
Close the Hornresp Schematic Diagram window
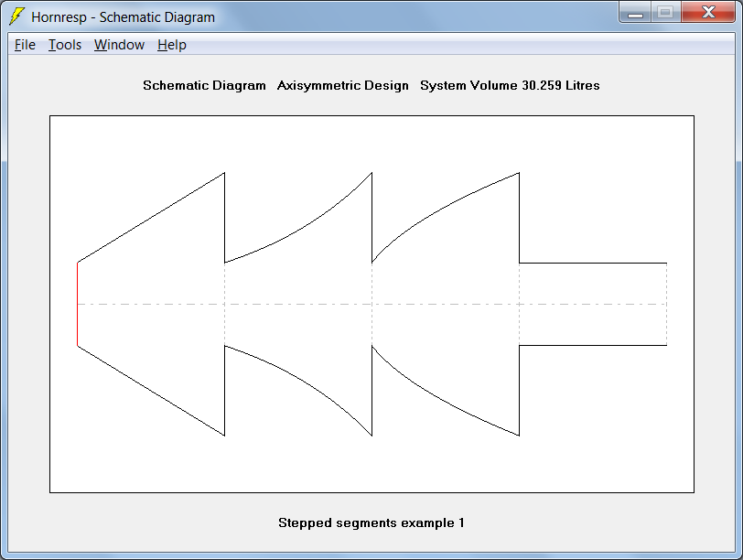coord(708,12)
